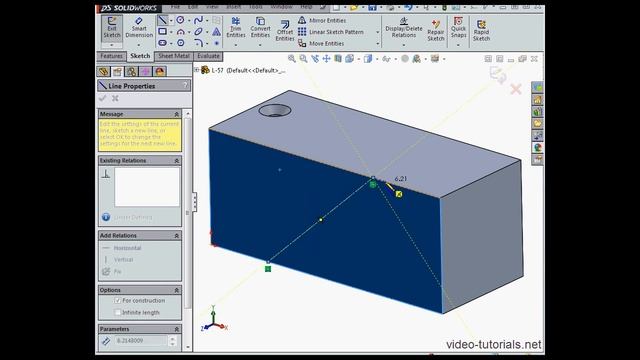
Task: Add a Fix relation
Action: tap(112, 271)
